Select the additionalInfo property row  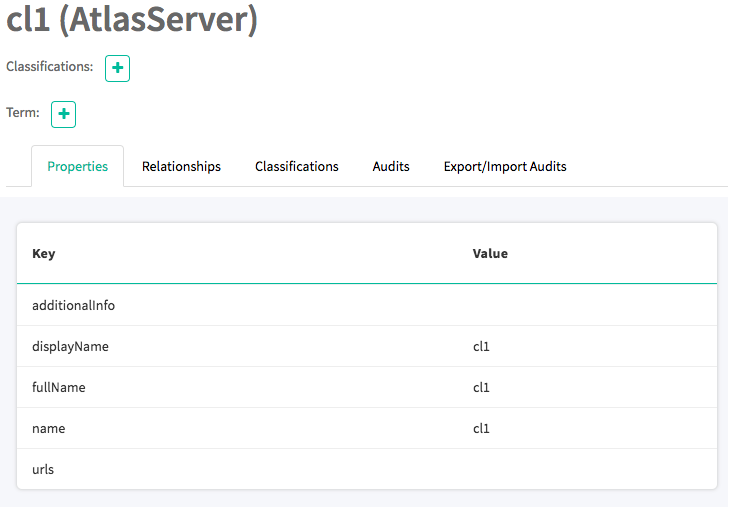73,305
